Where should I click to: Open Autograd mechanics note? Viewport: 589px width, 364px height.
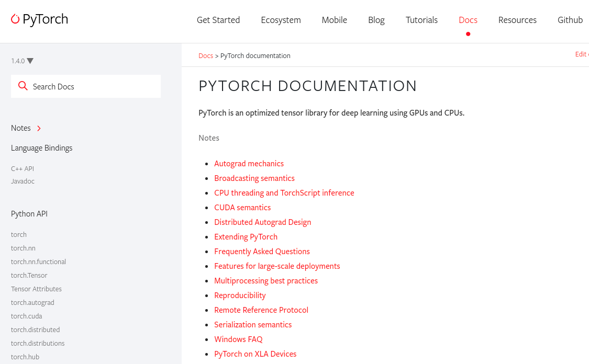pyautogui.click(x=249, y=164)
